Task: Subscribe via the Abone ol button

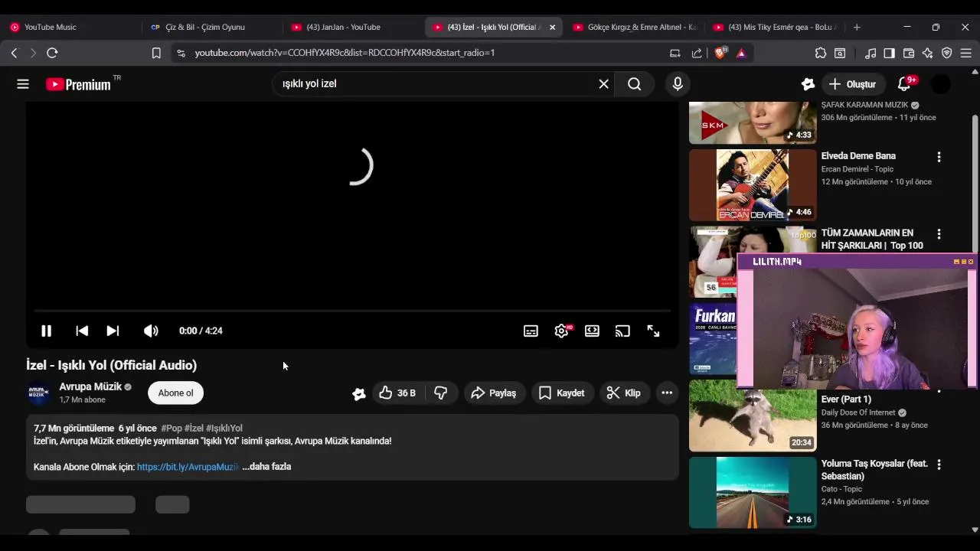Action: [x=175, y=393]
